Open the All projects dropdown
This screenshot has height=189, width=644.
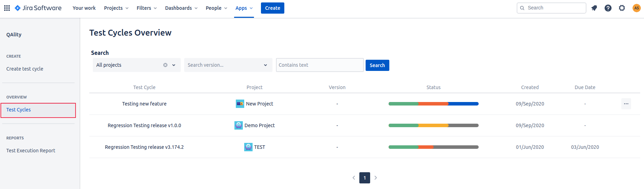(137, 65)
